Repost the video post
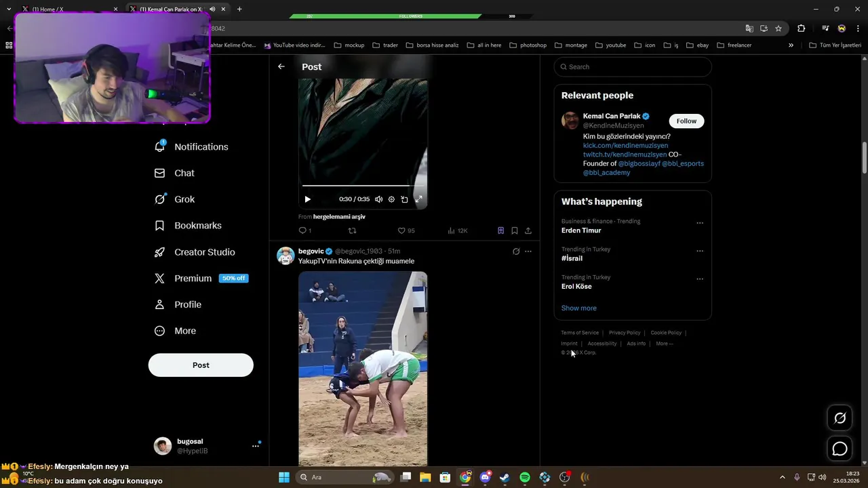868x488 pixels. tap(352, 230)
